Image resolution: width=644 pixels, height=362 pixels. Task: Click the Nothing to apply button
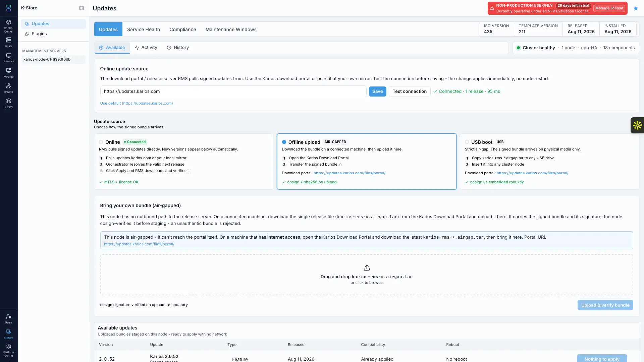(x=602, y=358)
